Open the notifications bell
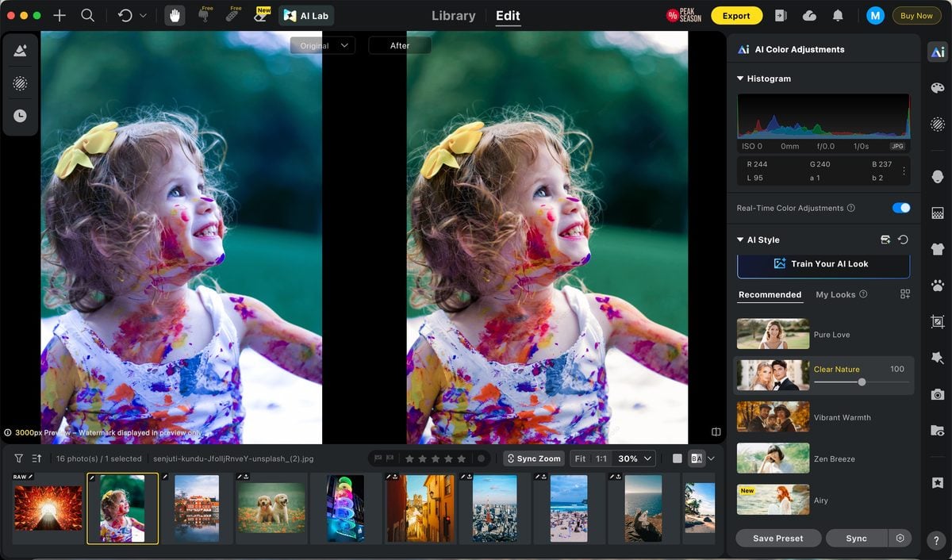This screenshot has height=560, width=952. (838, 15)
